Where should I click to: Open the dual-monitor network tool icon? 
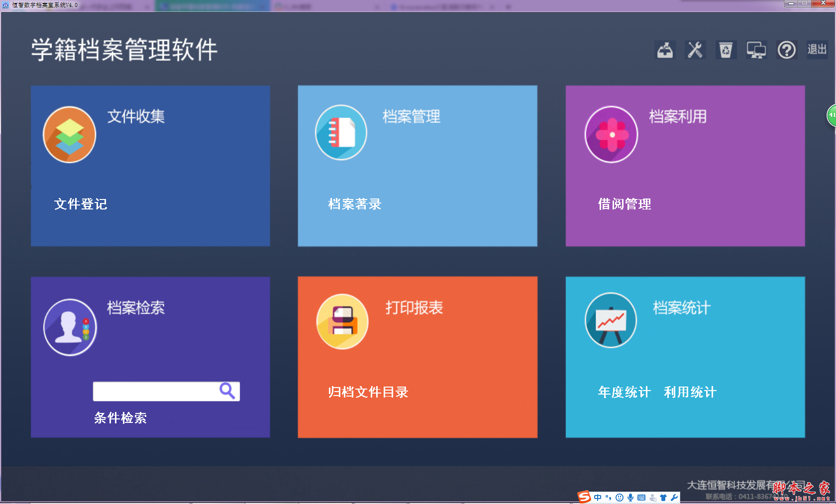click(x=756, y=50)
